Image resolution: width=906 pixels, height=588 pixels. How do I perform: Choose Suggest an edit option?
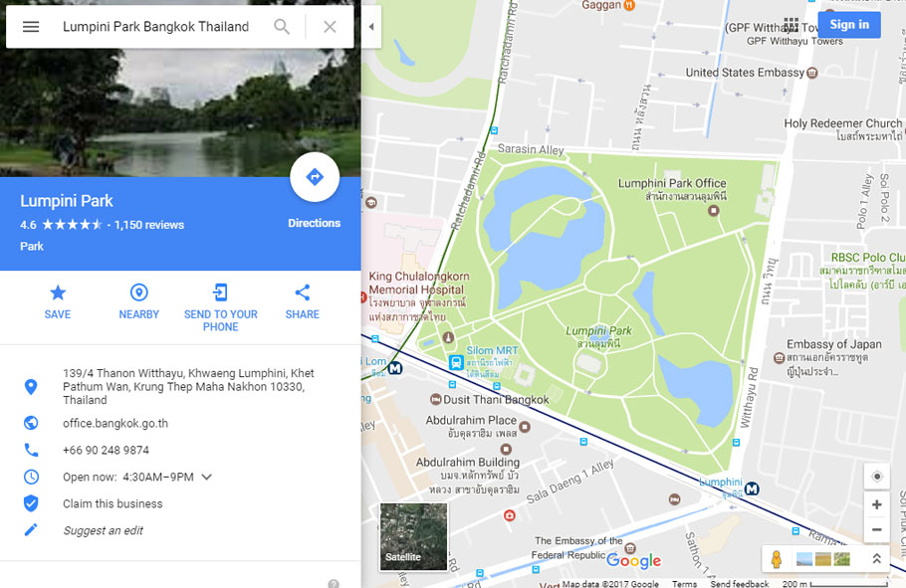coord(103,530)
